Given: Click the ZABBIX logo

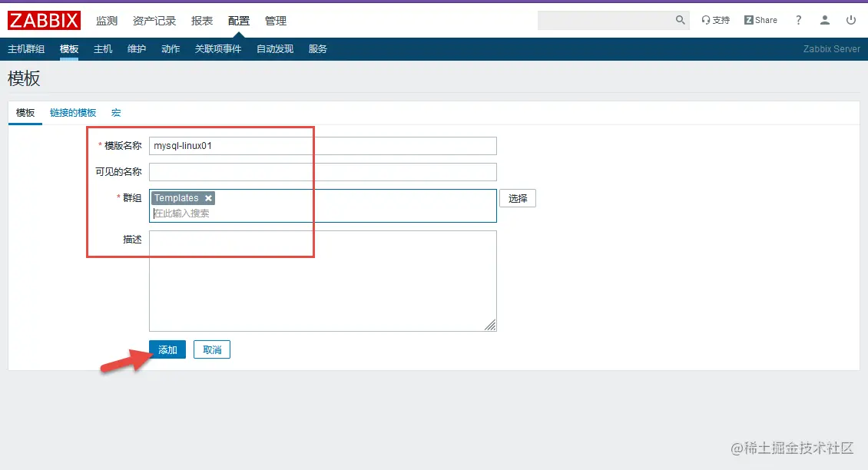Looking at the screenshot, I should (44, 21).
